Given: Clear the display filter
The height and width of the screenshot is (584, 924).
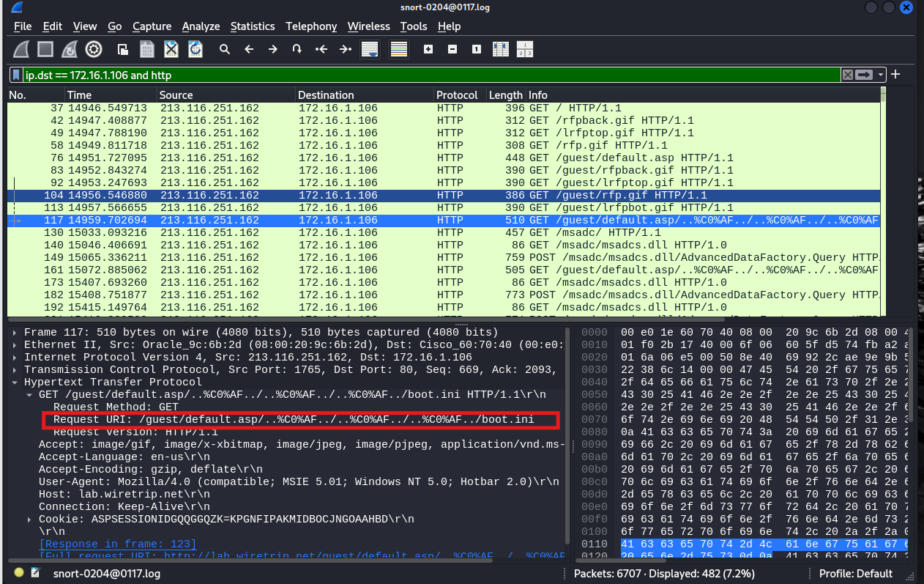Looking at the screenshot, I should [x=847, y=75].
